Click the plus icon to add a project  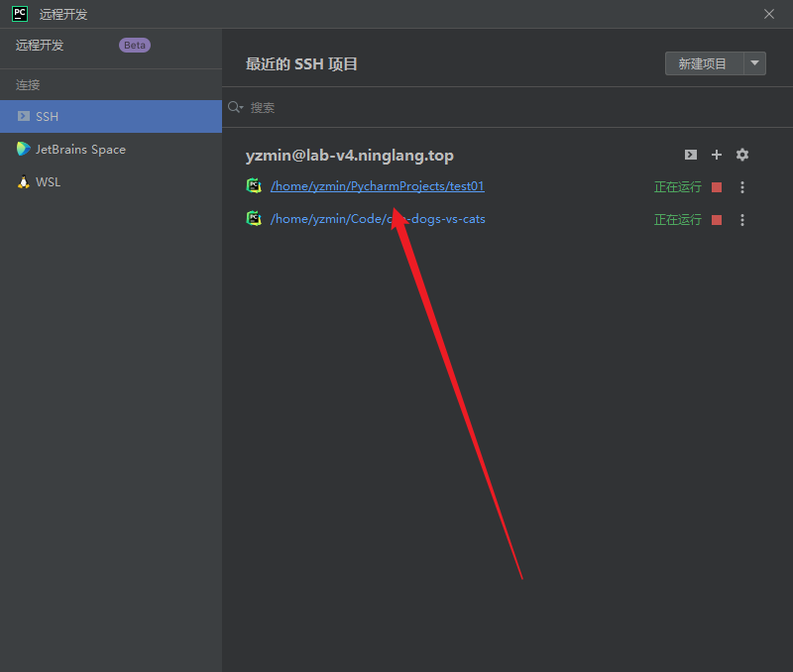[717, 155]
